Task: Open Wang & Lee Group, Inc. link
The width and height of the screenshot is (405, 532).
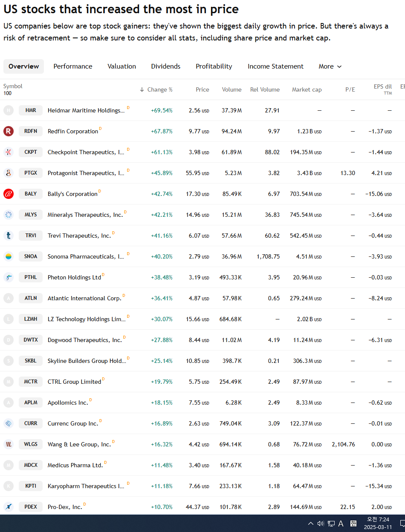Action: [79, 444]
